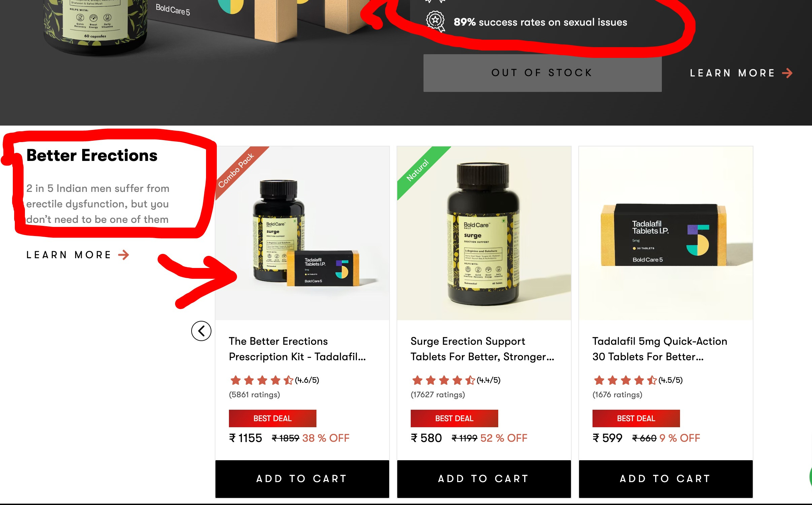Click arrow icon beside Better Erections LEARN MORE
812x505 pixels.
tap(124, 255)
